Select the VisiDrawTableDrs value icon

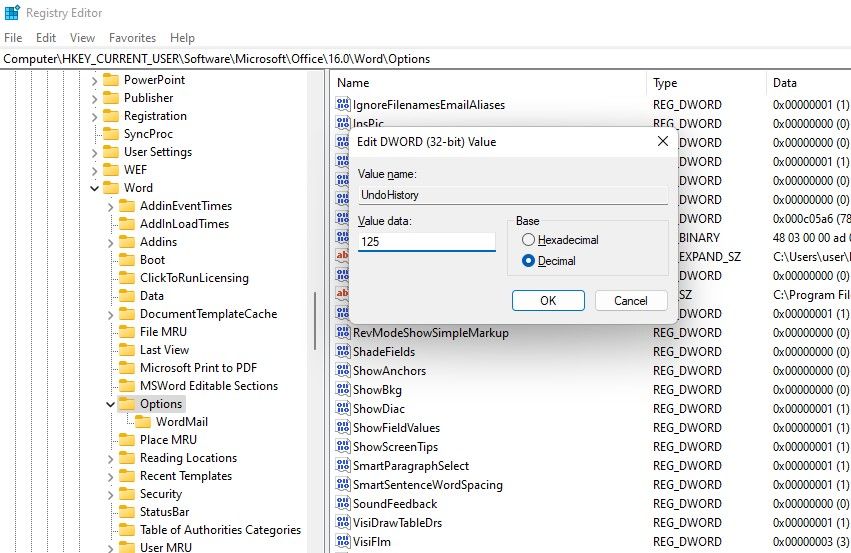point(342,522)
